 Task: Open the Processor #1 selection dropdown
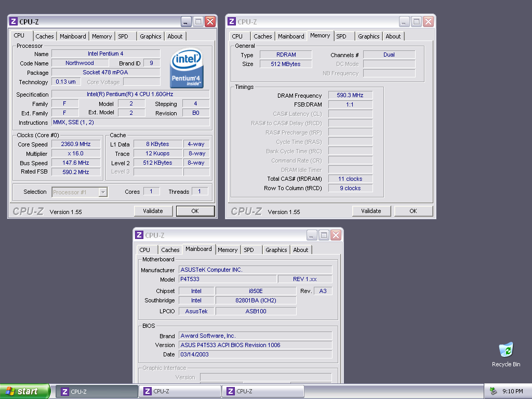tap(79, 192)
